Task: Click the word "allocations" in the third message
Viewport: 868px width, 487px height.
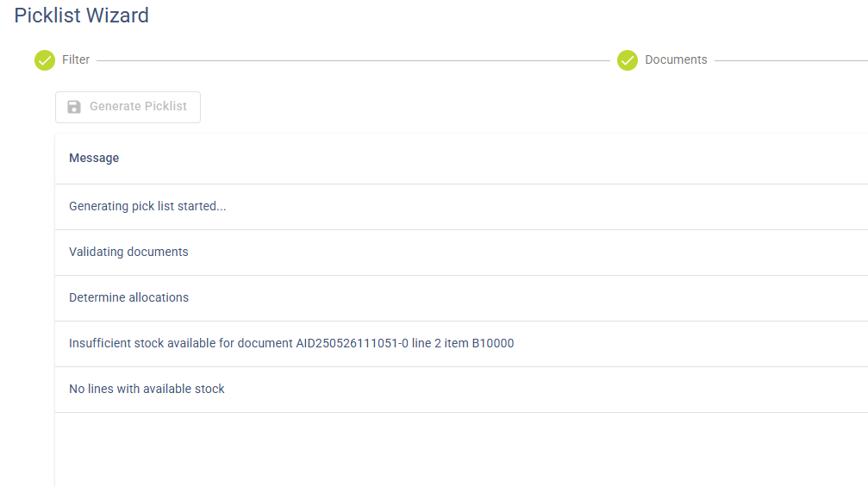Action: [159, 298]
